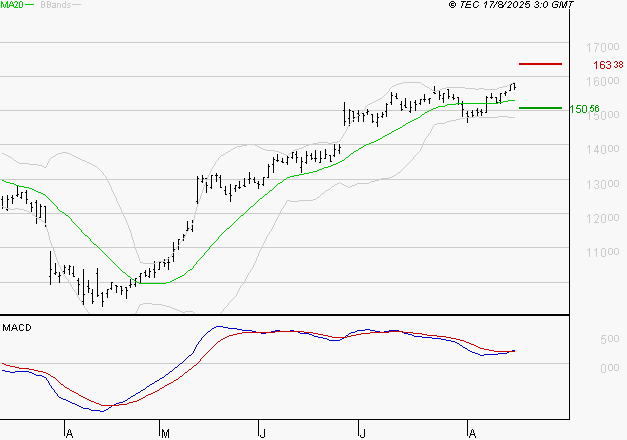
Task: Click the 13000 price axis label
Action: [x=600, y=184]
